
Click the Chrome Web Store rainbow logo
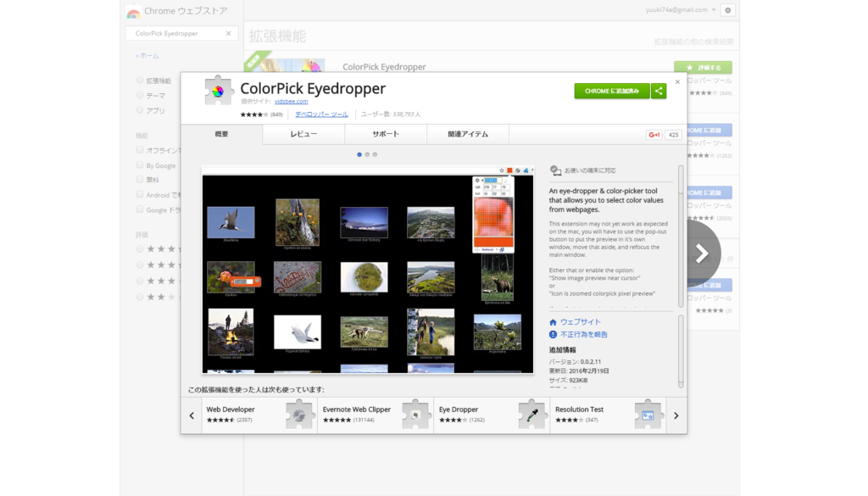click(133, 12)
